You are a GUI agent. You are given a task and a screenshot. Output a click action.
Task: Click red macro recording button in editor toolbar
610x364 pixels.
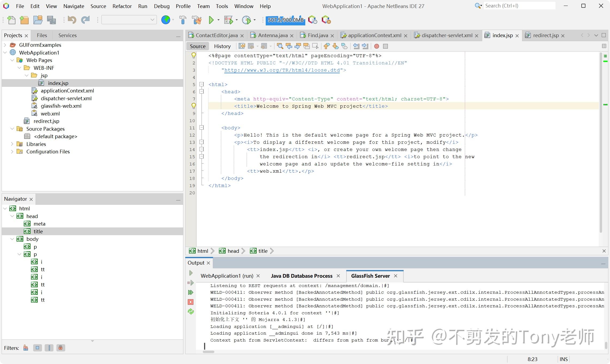pos(376,46)
